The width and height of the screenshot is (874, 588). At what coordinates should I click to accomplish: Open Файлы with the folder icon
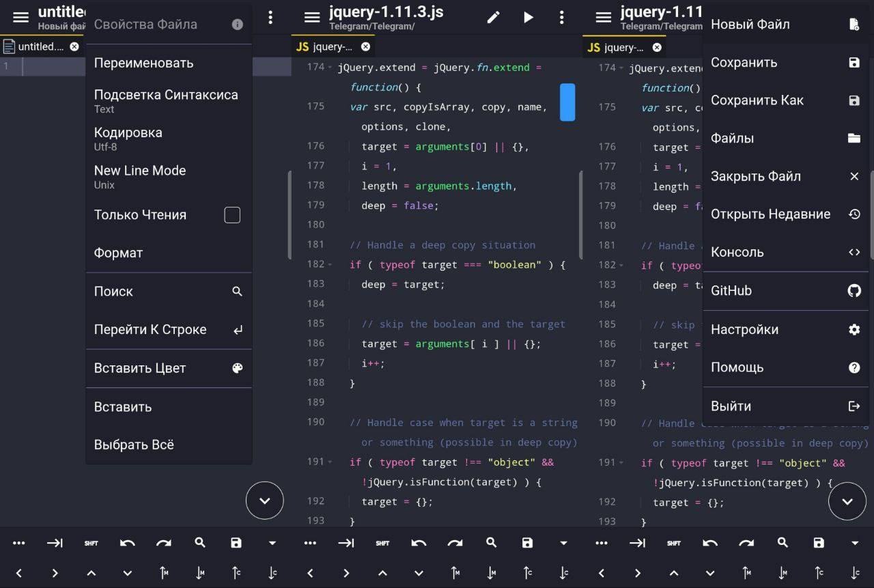(x=785, y=139)
